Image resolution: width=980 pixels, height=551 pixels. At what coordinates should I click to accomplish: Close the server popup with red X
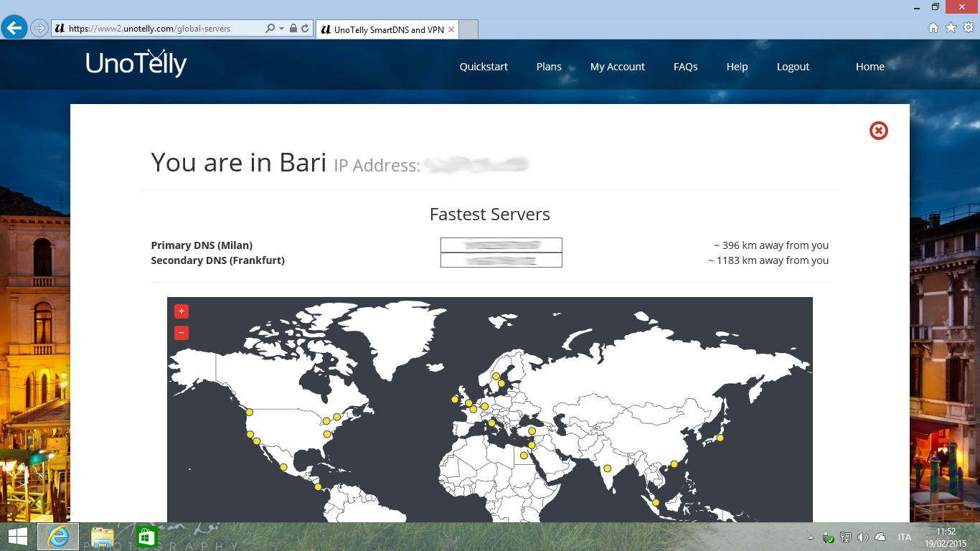(879, 131)
